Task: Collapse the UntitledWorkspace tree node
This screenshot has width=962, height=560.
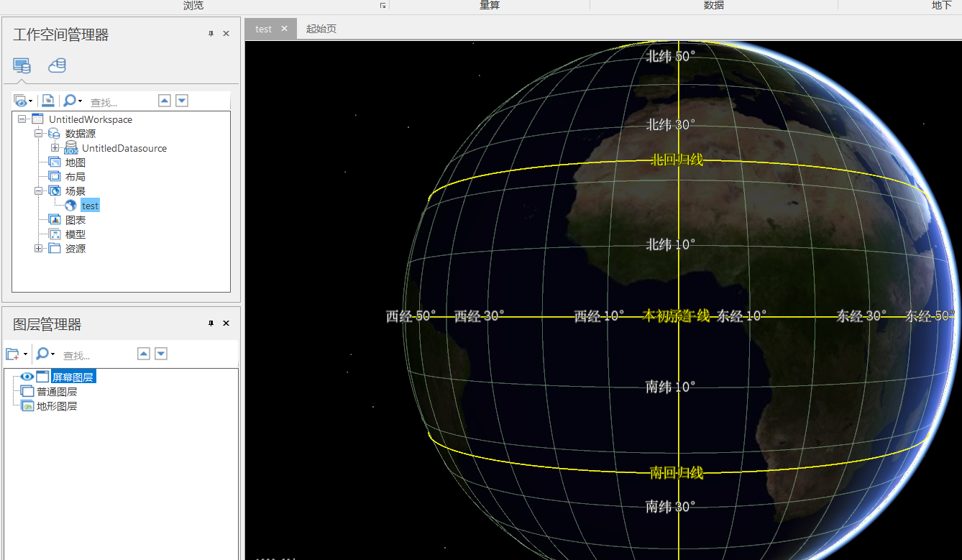Action: click(22, 119)
